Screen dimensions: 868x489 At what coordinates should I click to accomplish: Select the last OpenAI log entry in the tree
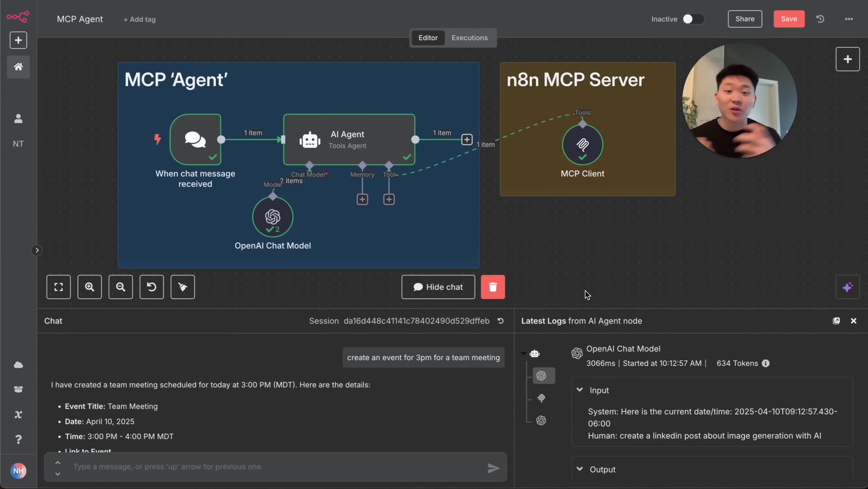541,421
